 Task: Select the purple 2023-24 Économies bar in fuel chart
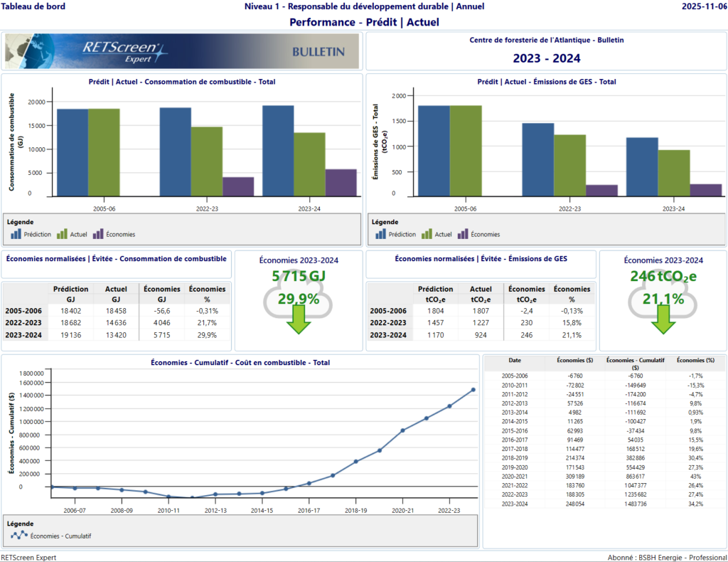click(x=341, y=183)
